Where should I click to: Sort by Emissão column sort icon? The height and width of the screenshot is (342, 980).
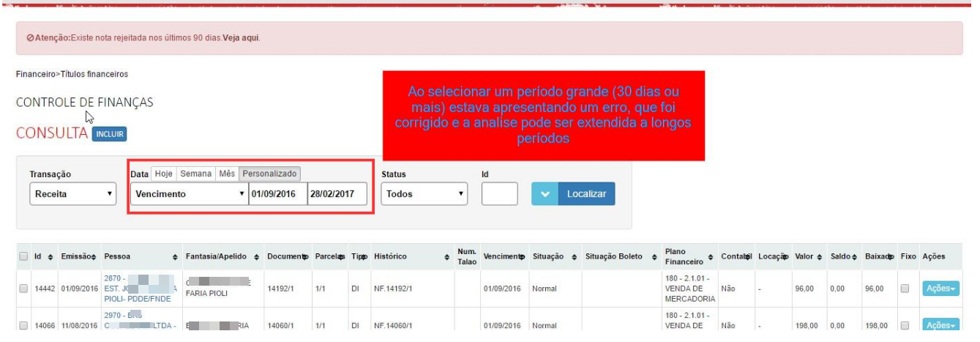pos(94,256)
